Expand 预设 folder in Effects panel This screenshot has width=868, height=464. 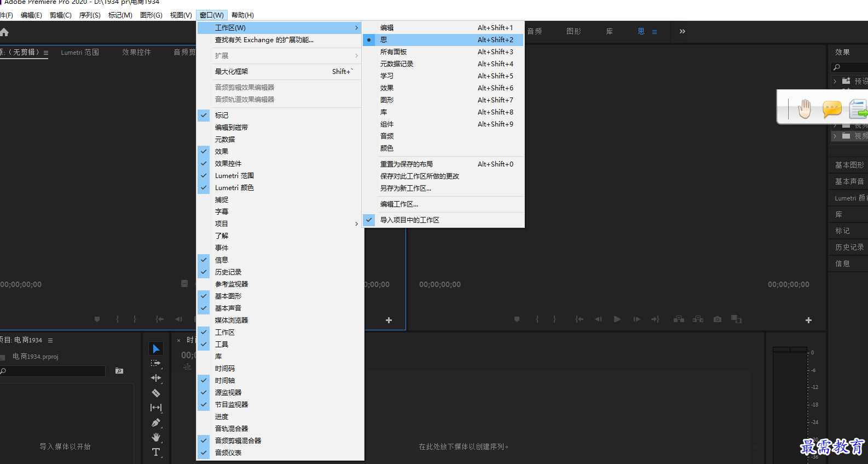click(x=835, y=81)
